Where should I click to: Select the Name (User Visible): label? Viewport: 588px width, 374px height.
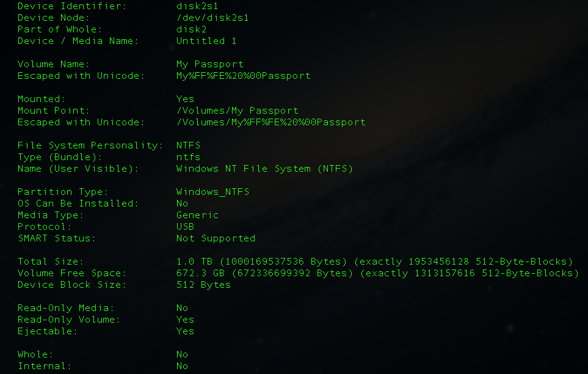[78, 169]
